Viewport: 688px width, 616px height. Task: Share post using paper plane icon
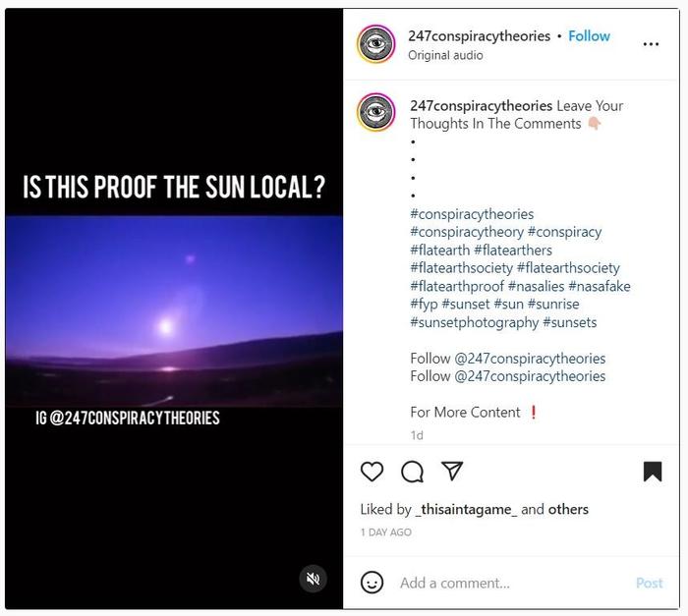click(452, 471)
